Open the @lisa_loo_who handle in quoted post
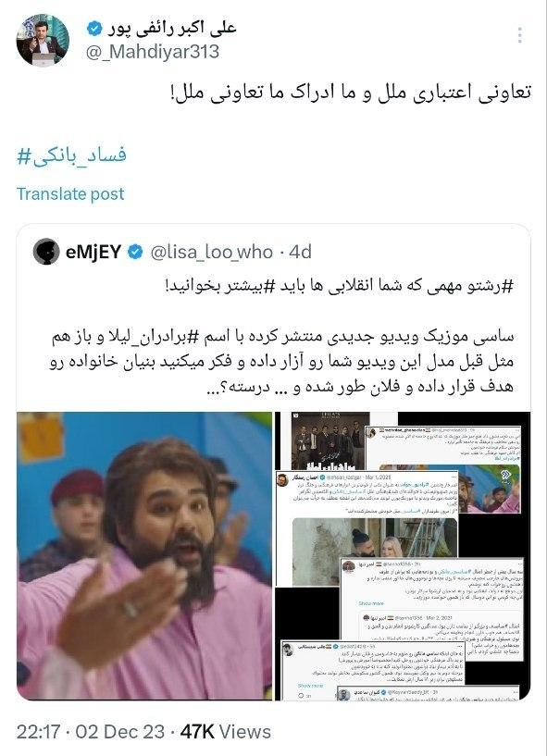 [x=212, y=253]
